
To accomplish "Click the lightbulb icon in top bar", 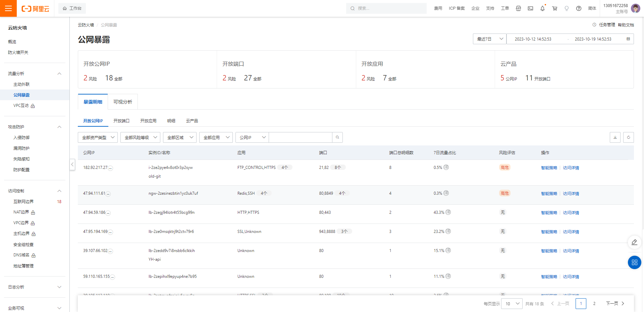I will 567,8.
